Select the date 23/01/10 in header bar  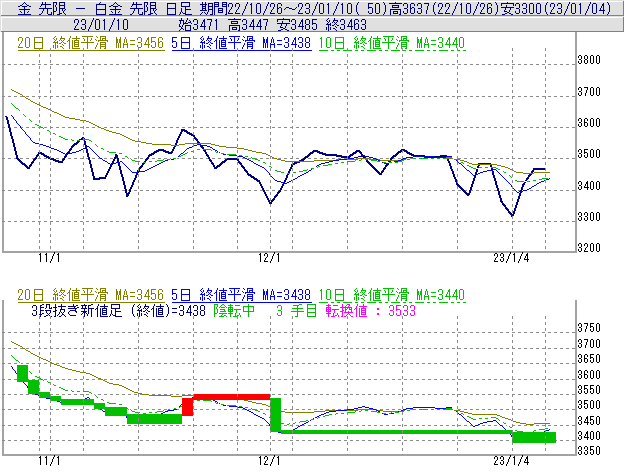click(101, 25)
